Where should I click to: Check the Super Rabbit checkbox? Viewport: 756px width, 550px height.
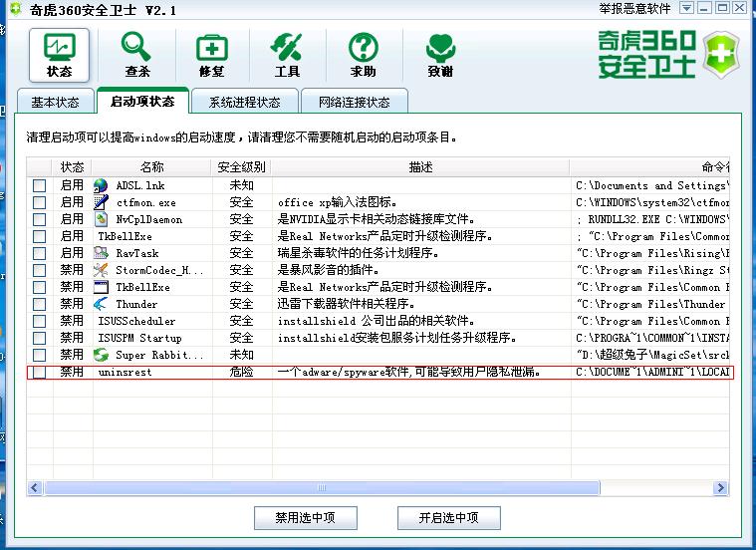point(40,355)
